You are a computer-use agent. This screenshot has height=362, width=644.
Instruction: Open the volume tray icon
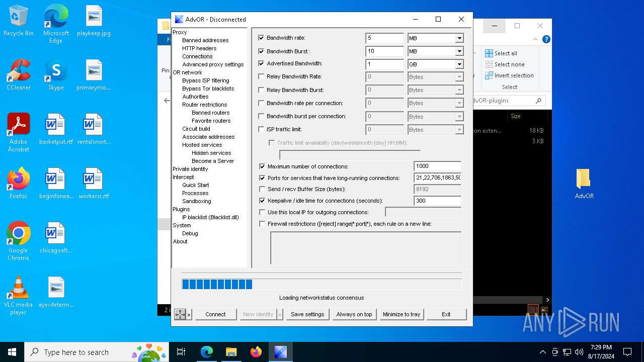579,352
